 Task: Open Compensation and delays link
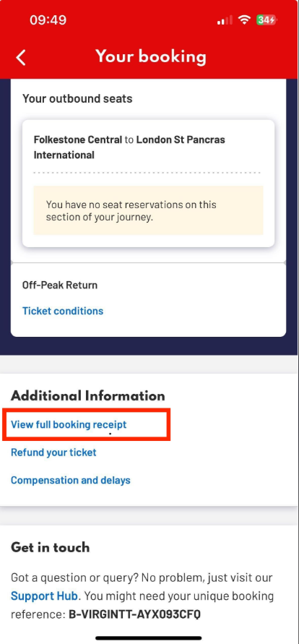[71, 480]
